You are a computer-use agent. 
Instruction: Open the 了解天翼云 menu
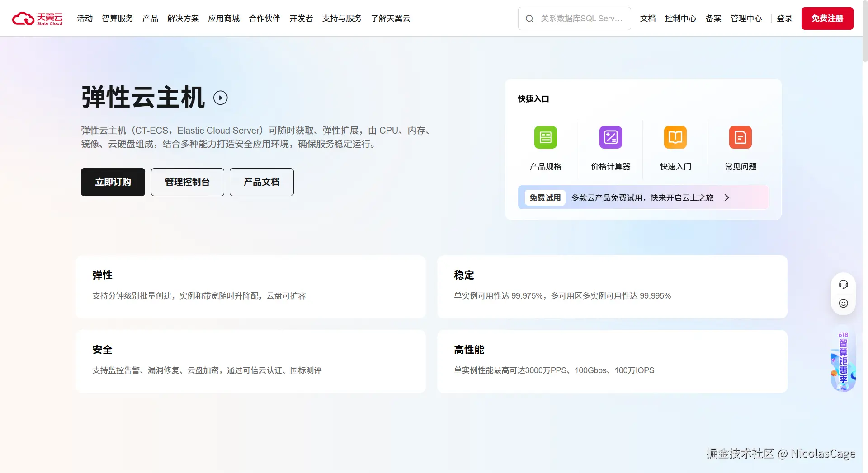(391, 19)
